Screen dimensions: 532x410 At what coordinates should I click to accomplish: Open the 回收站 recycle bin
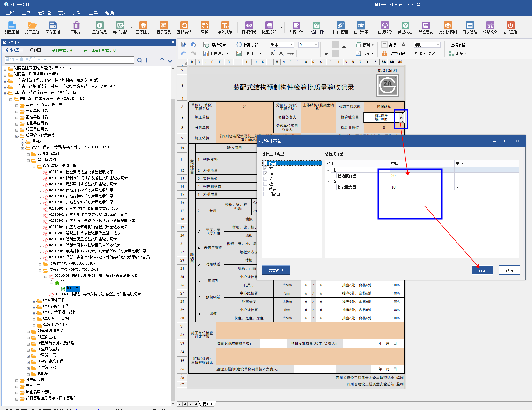pos(76,28)
